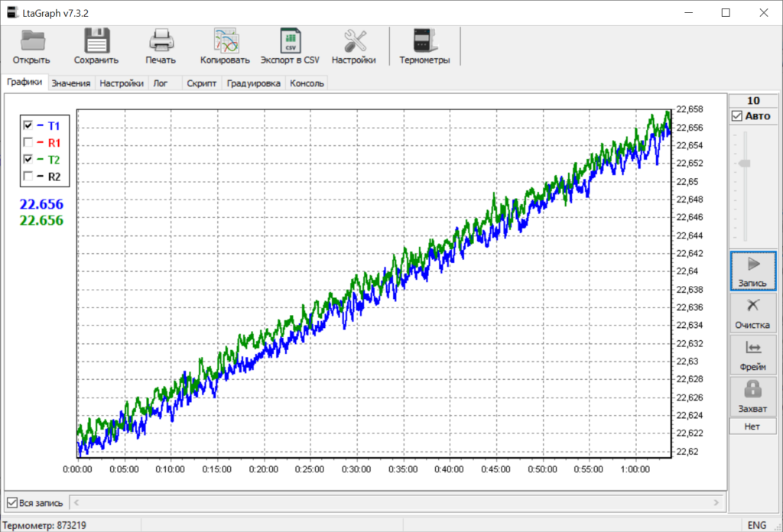Image resolution: width=783 pixels, height=532 pixels.
Task: Switch to the Значения tab
Action: point(71,84)
